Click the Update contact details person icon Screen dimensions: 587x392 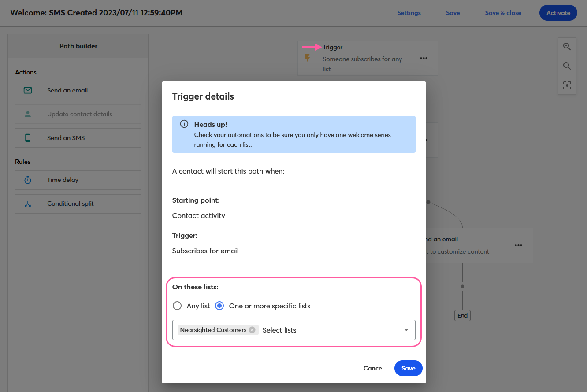click(x=28, y=114)
